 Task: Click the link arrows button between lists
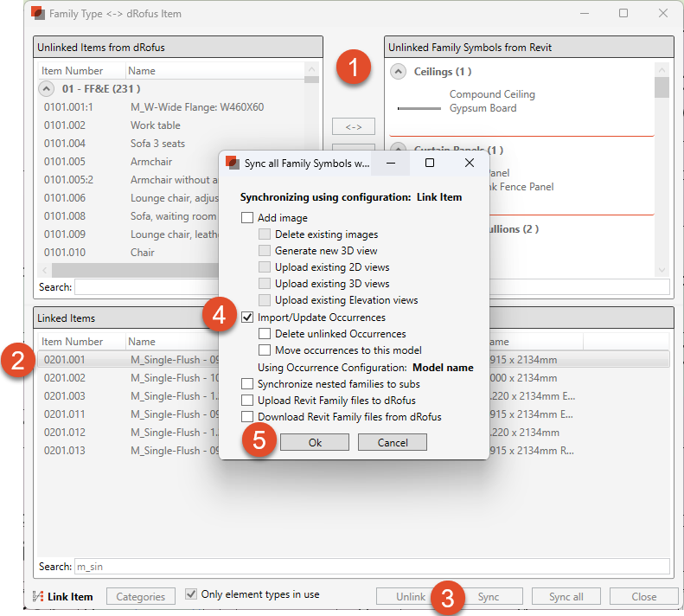(x=354, y=127)
